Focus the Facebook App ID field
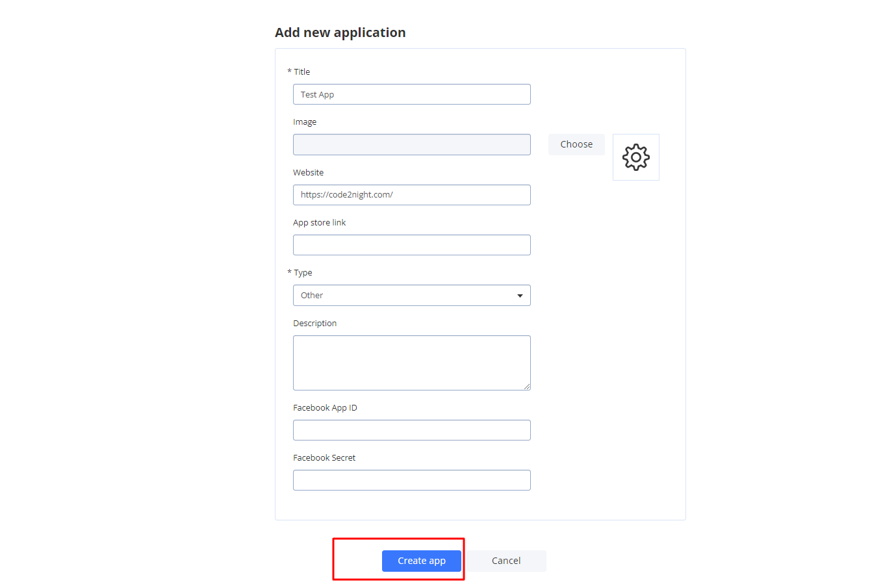 tap(412, 430)
